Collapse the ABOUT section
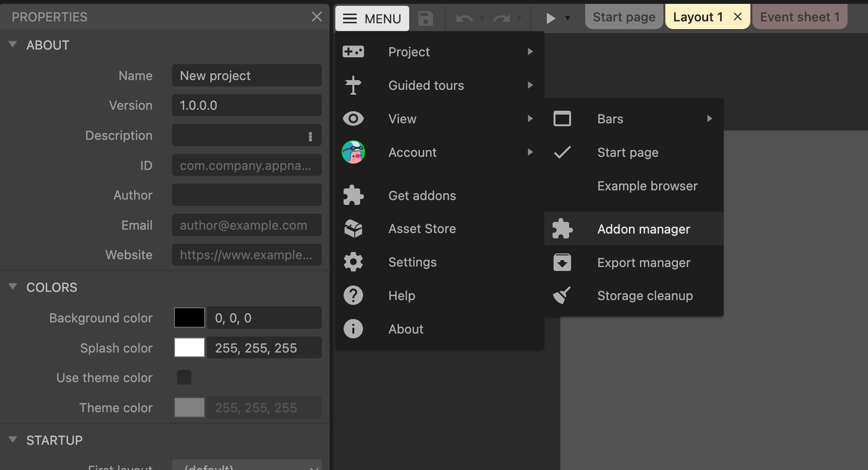The image size is (868, 470). pos(13,45)
